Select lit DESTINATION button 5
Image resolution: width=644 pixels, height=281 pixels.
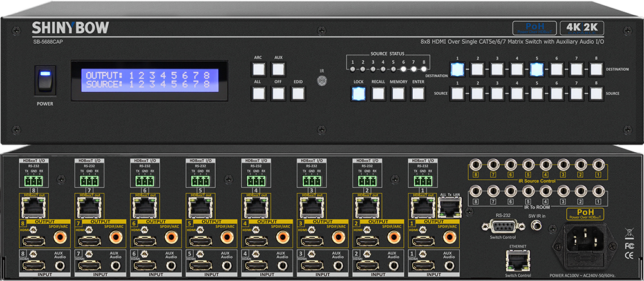[537, 70]
